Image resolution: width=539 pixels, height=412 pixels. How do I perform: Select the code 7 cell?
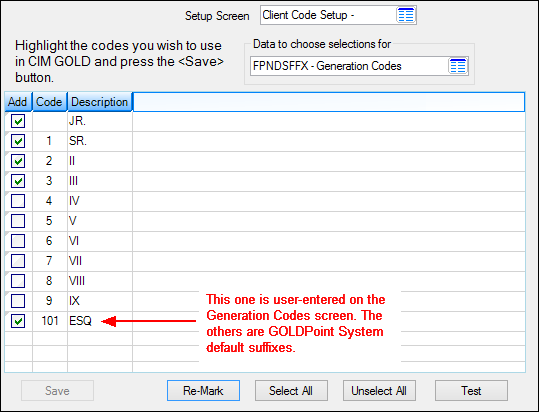[x=50, y=261]
